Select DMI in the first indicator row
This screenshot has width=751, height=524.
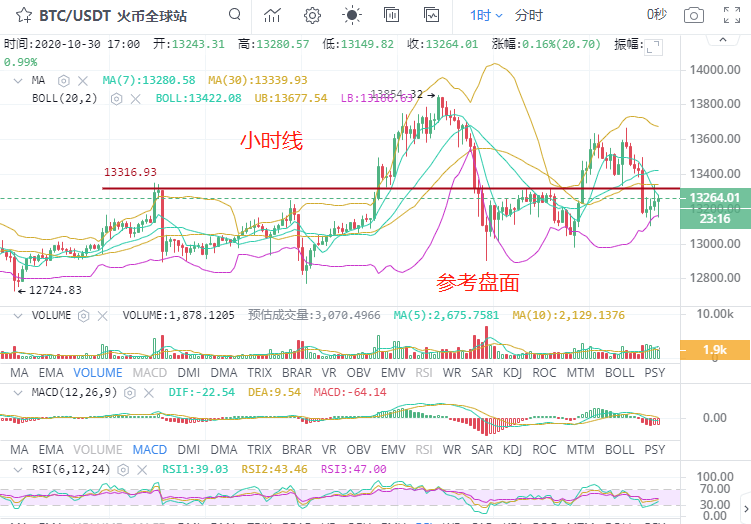[189, 373]
